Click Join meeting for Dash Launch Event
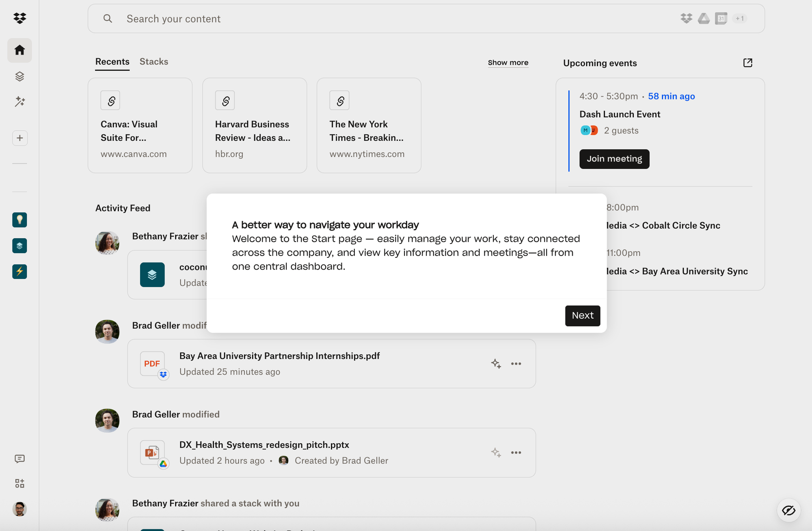This screenshot has height=531, width=812. [614, 159]
